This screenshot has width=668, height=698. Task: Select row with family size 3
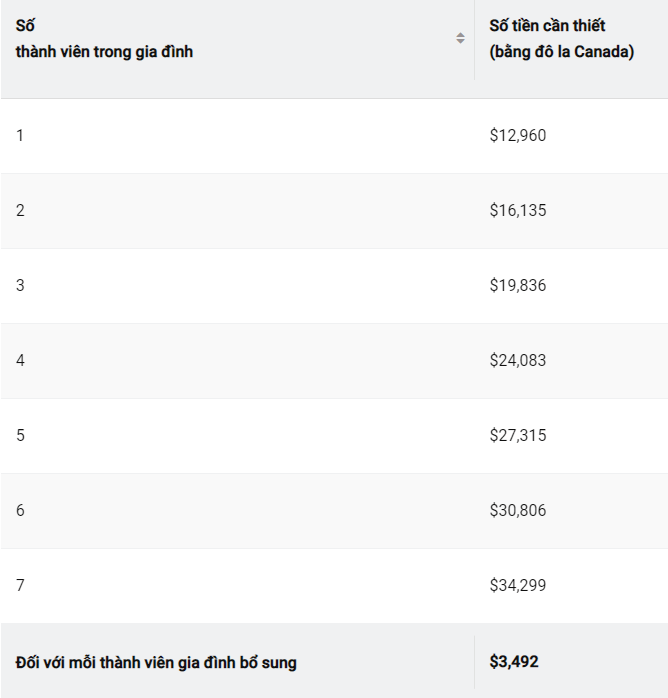click(334, 285)
